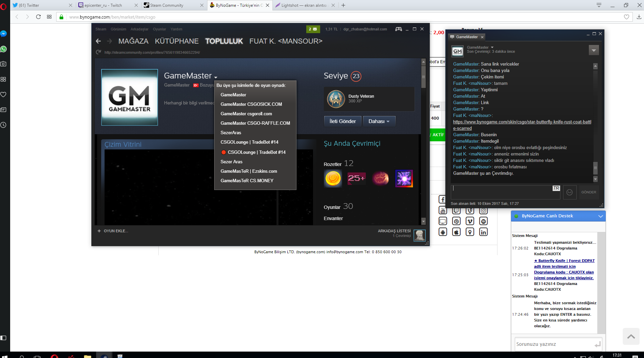Open the Snapshot camera tool in sidebar
Viewport: 644px width, 358px height.
click(x=3, y=64)
